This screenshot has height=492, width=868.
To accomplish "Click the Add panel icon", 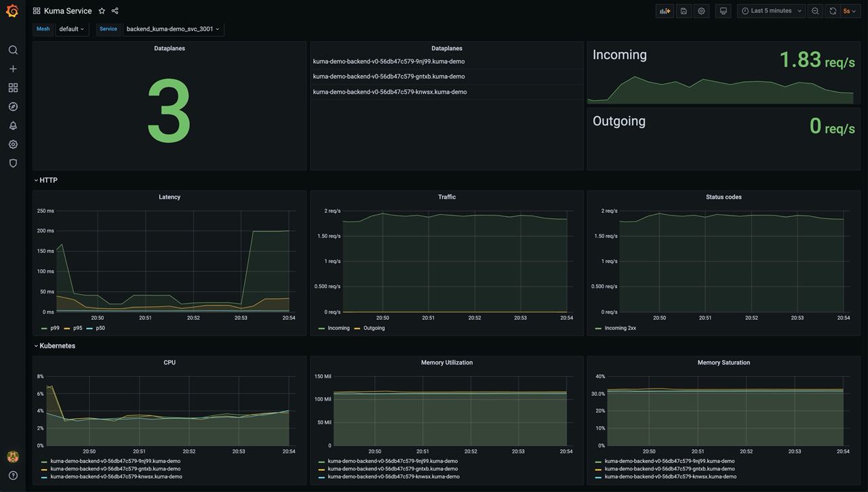I will [x=664, y=10].
